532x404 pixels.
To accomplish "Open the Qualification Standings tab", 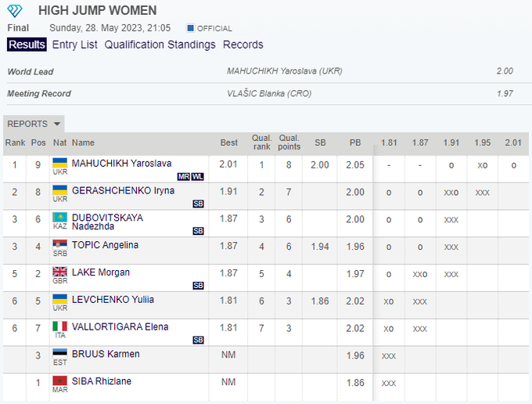I will pyautogui.click(x=160, y=45).
